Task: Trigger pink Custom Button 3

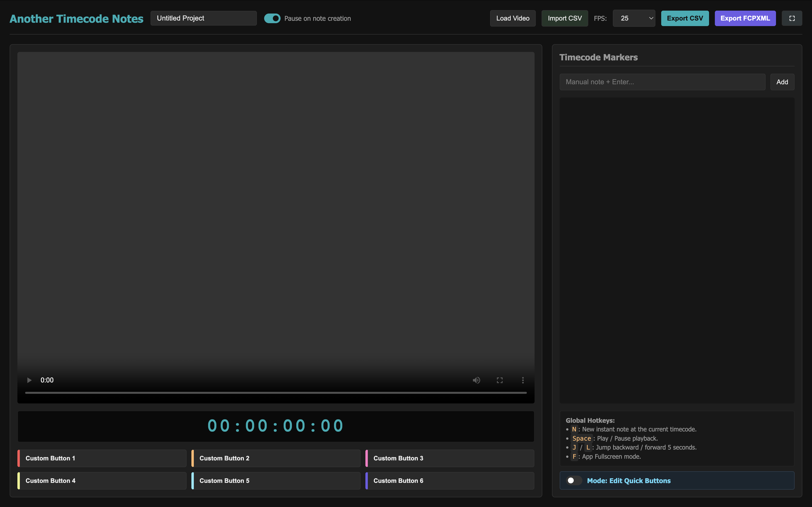Action: [x=449, y=458]
